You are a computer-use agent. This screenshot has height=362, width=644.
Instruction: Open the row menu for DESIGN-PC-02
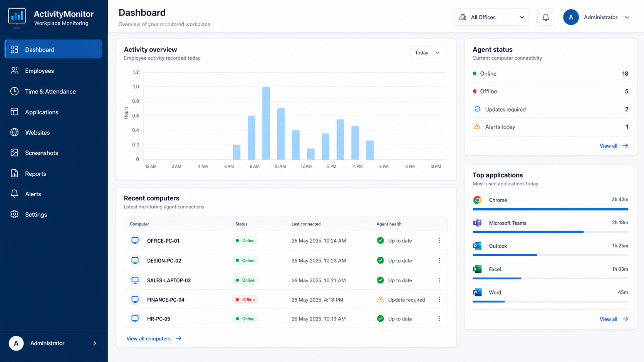coord(439,260)
